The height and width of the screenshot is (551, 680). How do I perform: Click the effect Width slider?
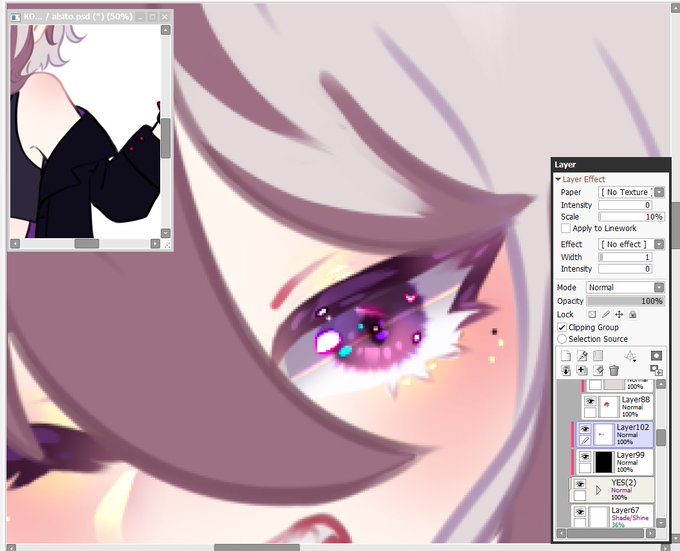(x=625, y=257)
